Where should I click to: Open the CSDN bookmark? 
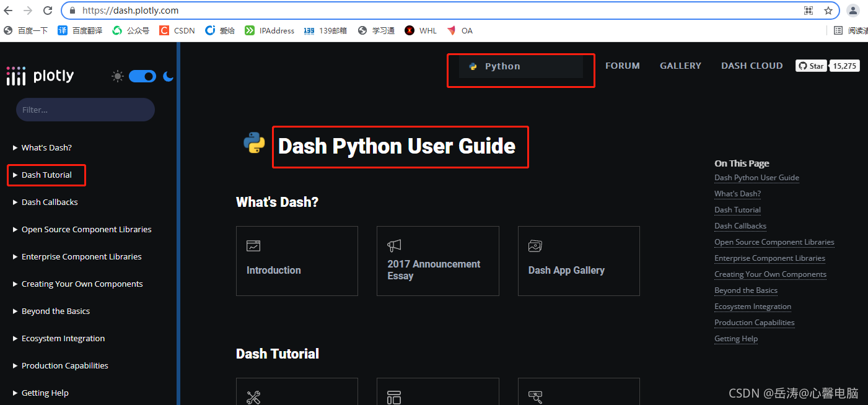[177, 30]
